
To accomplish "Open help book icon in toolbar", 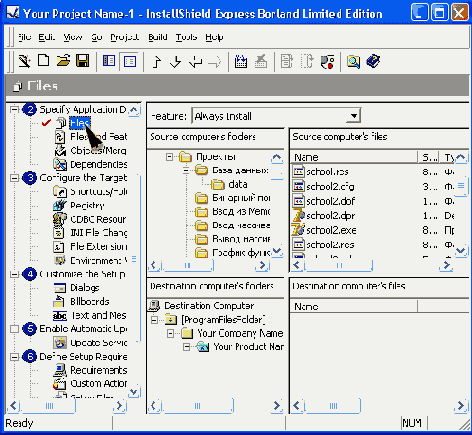I will click(373, 61).
